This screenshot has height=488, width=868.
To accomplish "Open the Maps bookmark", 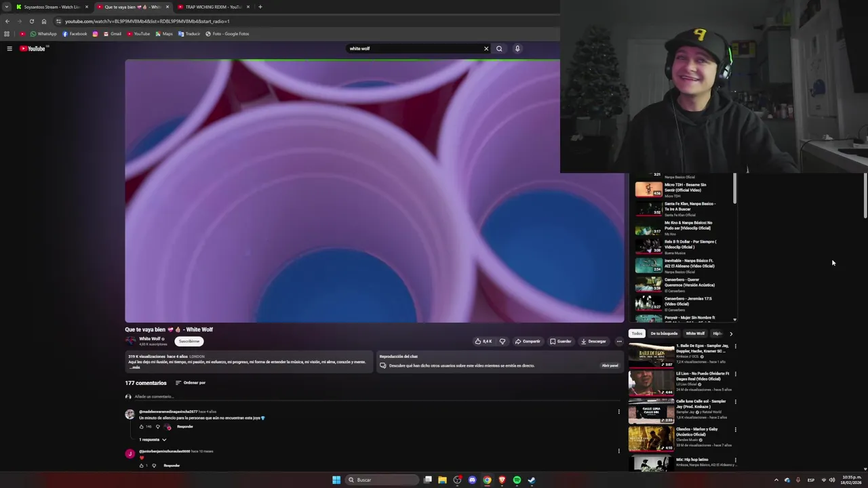I will [x=163, y=34].
